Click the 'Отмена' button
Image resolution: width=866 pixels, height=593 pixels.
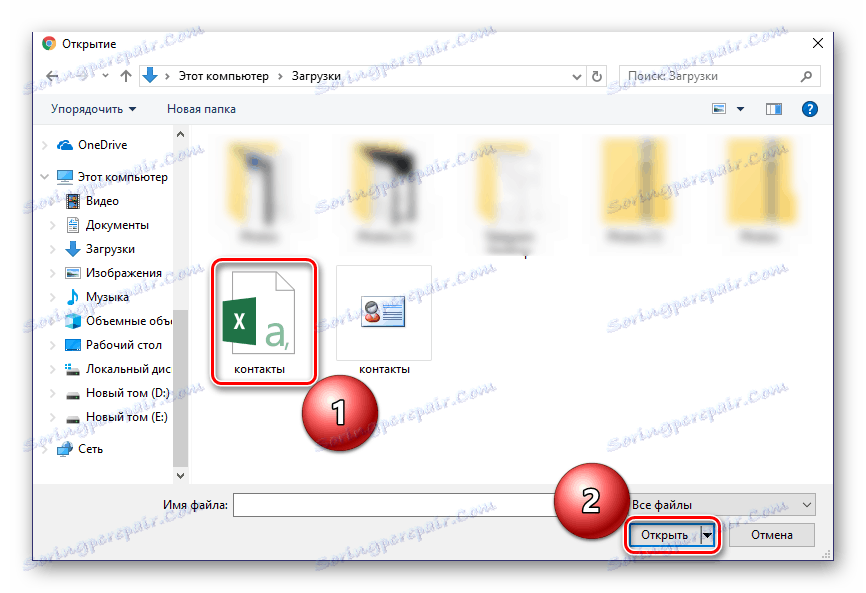pos(772,535)
